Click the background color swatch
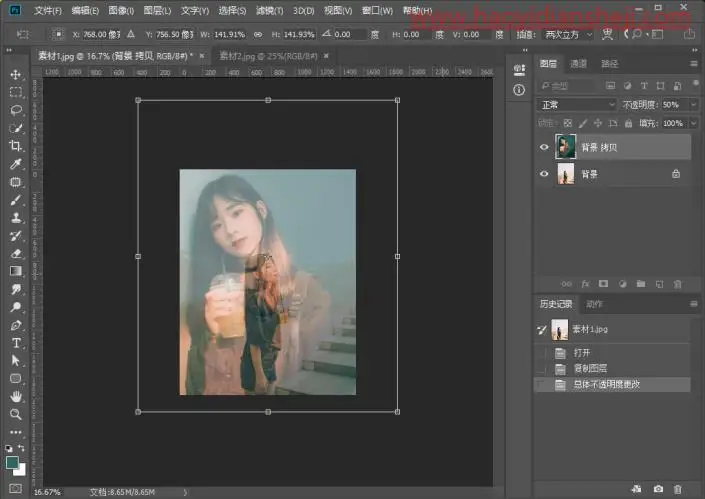 click(21, 470)
